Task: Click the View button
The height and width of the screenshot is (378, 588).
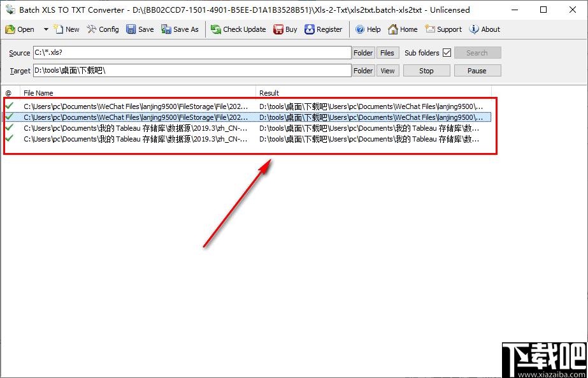Action: pyautogui.click(x=387, y=71)
